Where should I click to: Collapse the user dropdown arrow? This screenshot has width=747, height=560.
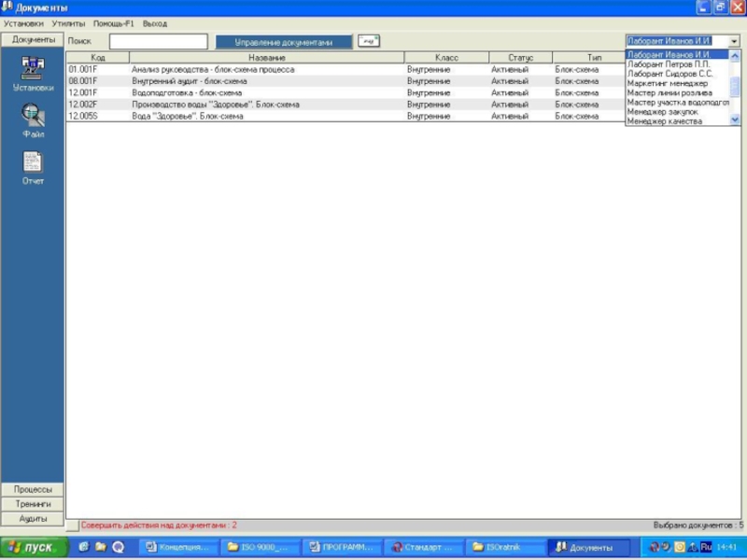tap(734, 41)
